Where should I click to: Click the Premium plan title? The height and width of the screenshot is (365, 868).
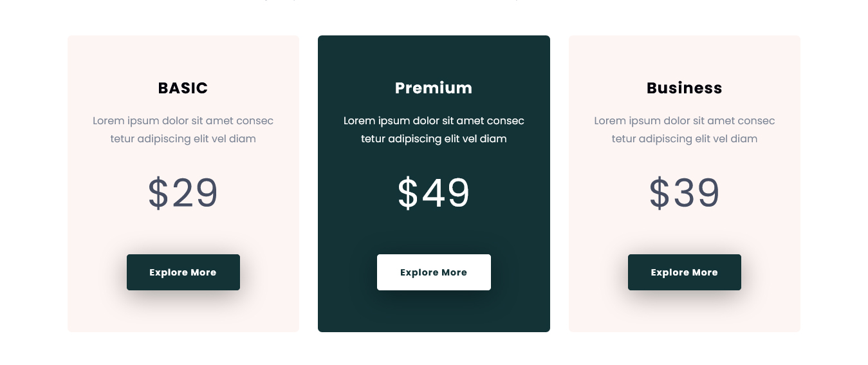tap(434, 88)
